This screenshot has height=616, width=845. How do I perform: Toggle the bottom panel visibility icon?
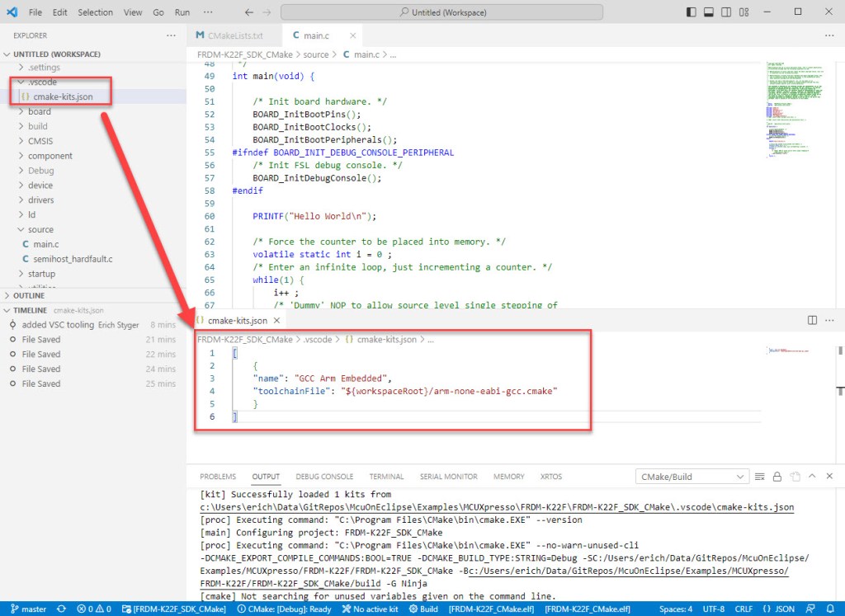click(x=708, y=12)
